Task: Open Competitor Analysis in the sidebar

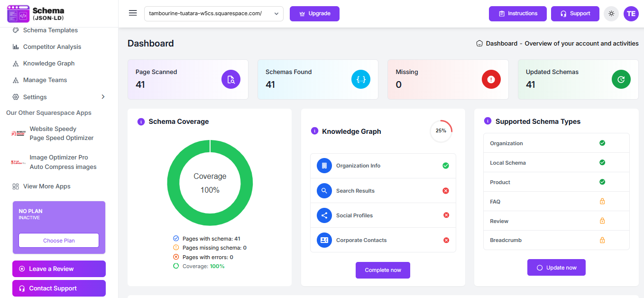Action: (52, 47)
